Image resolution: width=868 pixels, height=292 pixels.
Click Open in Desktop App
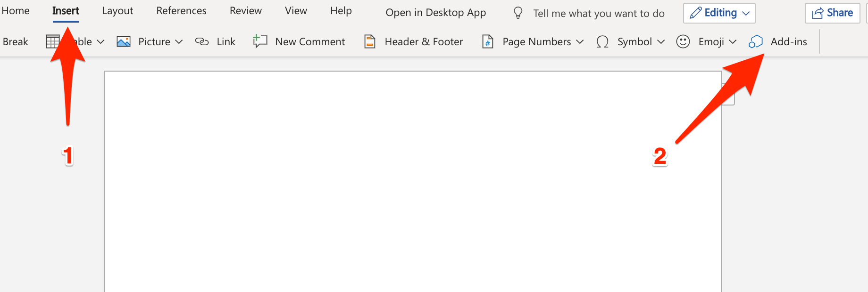pyautogui.click(x=435, y=13)
